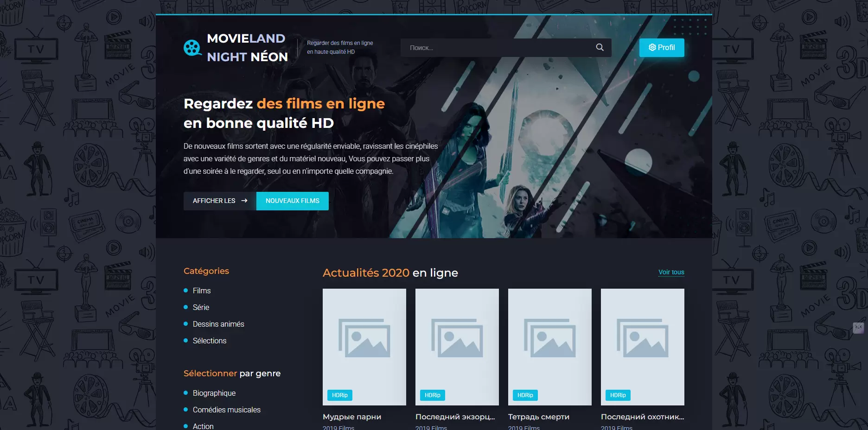
Task: Select the Comédies musicales genre
Action: 227,410
